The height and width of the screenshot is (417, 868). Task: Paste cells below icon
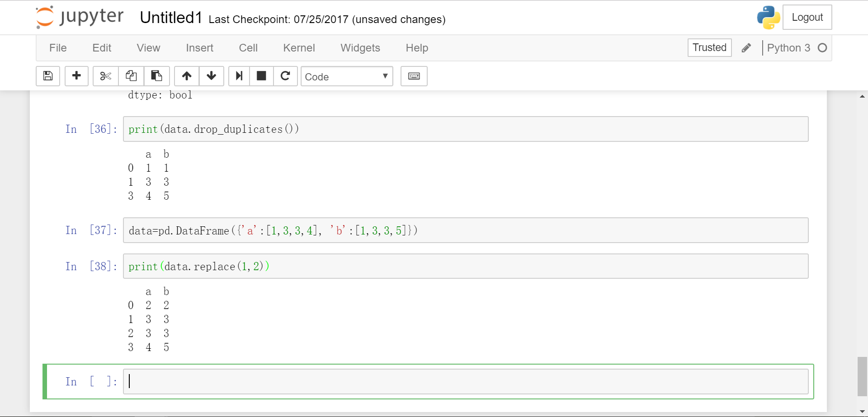[x=156, y=76]
